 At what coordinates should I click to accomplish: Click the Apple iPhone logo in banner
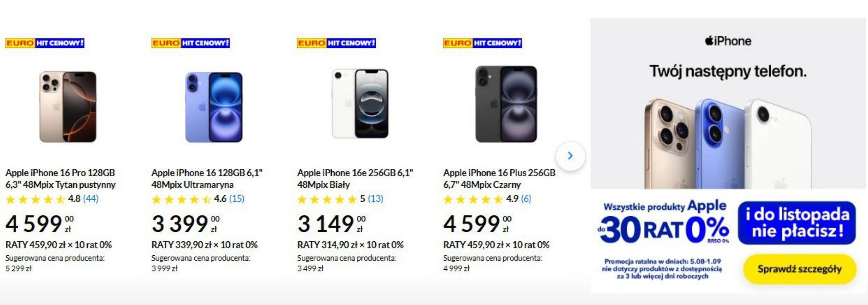pyautogui.click(x=728, y=41)
